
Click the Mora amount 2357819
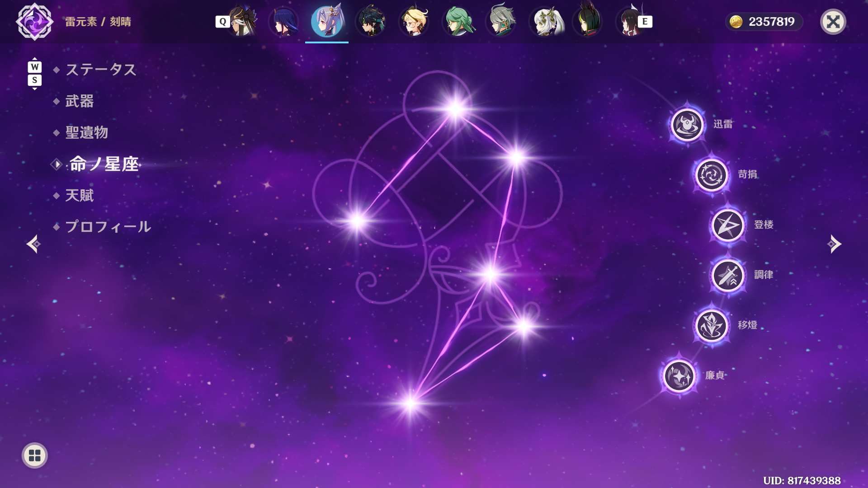click(771, 22)
